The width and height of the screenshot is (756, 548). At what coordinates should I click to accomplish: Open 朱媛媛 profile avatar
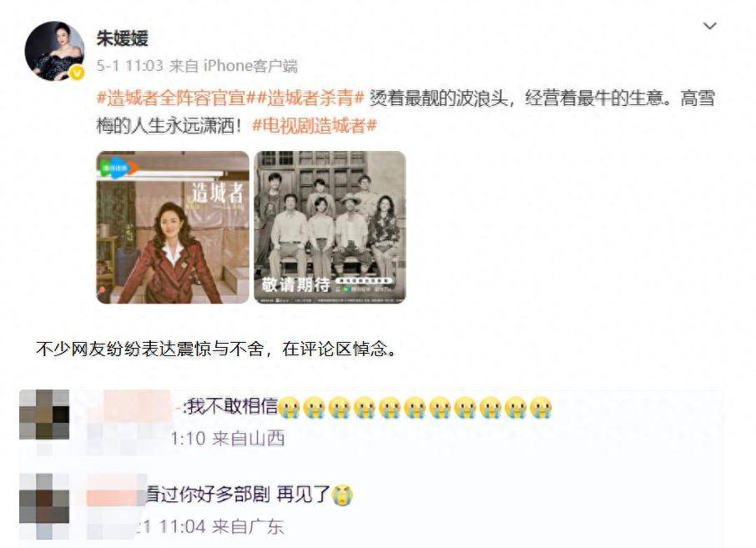pyautogui.click(x=54, y=51)
